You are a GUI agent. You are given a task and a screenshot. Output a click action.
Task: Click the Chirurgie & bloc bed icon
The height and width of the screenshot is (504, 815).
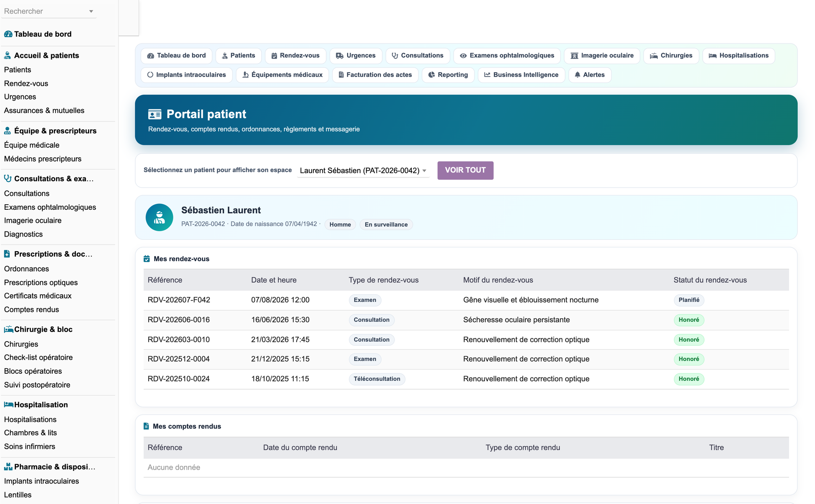(8, 329)
